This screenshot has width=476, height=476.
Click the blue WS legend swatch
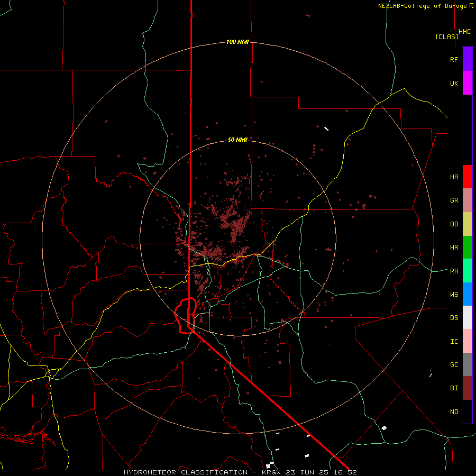[x=467, y=294]
